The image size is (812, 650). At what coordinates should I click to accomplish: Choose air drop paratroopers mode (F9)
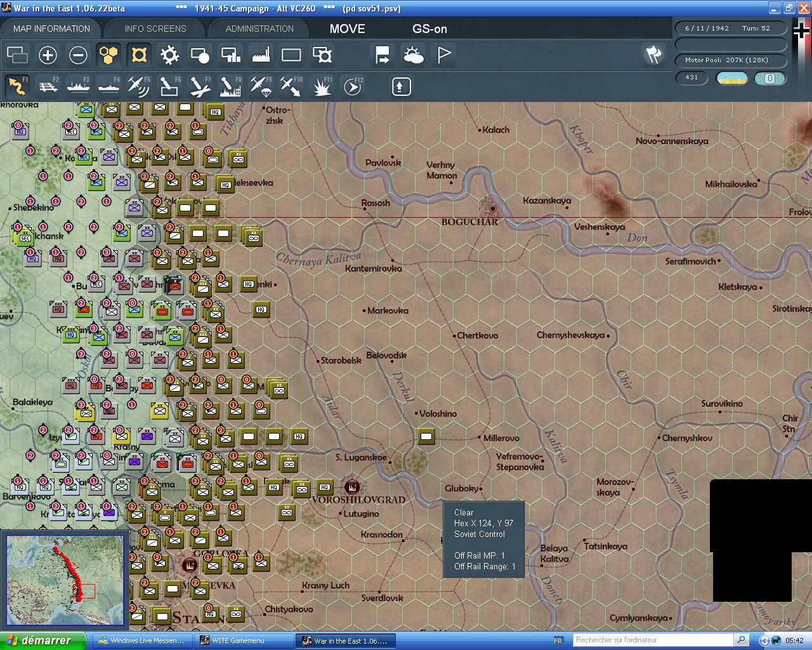tap(260, 86)
